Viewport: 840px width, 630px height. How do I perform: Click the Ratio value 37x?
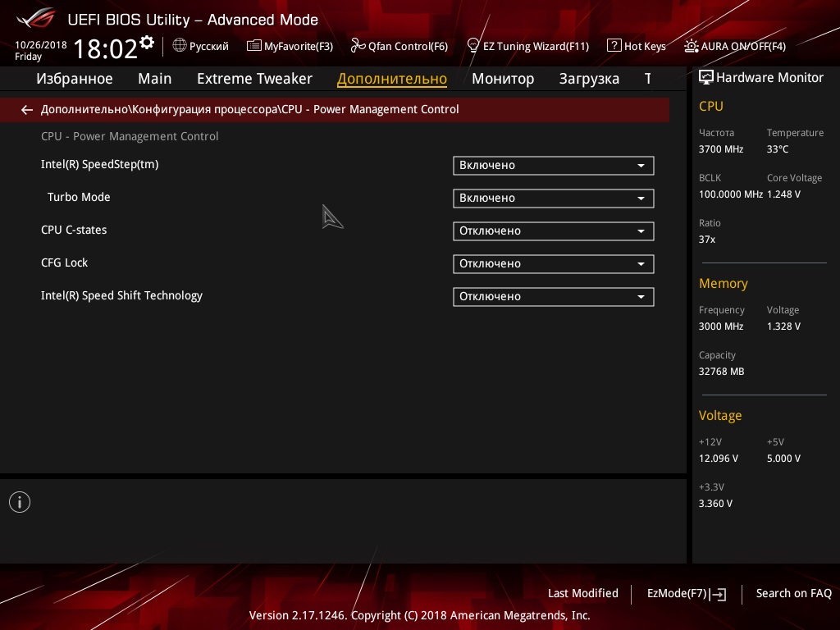click(707, 240)
